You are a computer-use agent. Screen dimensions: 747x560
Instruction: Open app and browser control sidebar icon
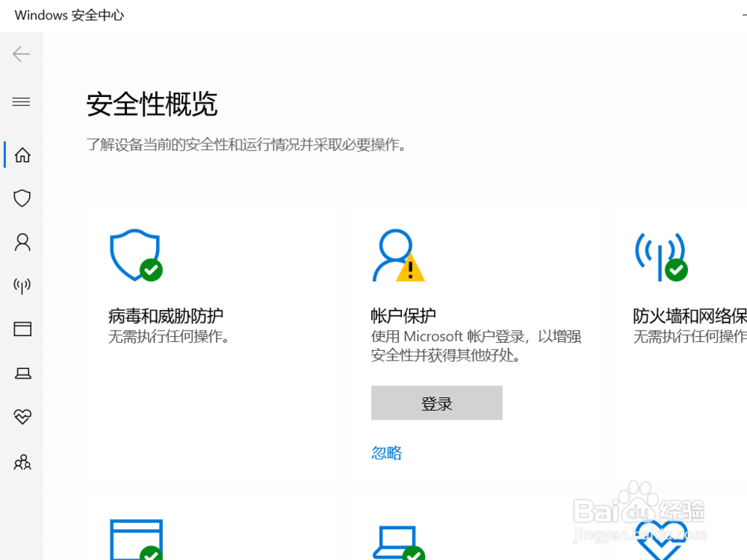pyautogui.click(x=22, y=329)
